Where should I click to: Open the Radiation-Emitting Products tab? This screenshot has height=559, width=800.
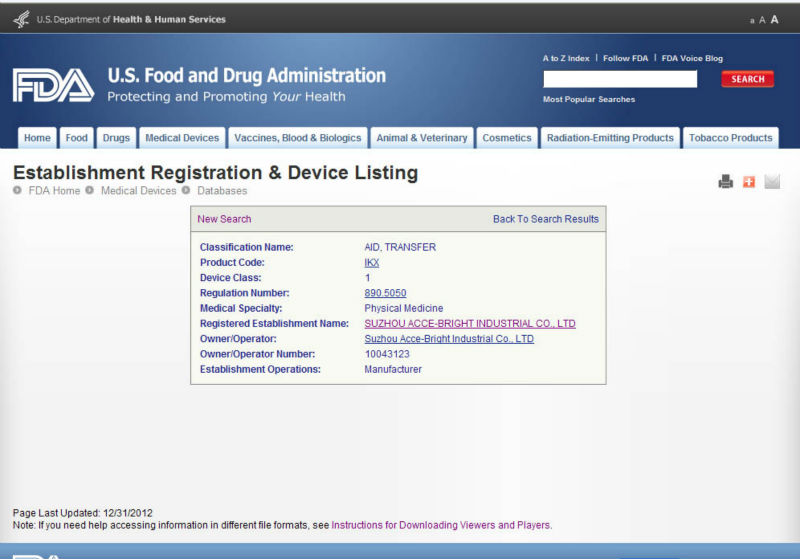[610, 138]
